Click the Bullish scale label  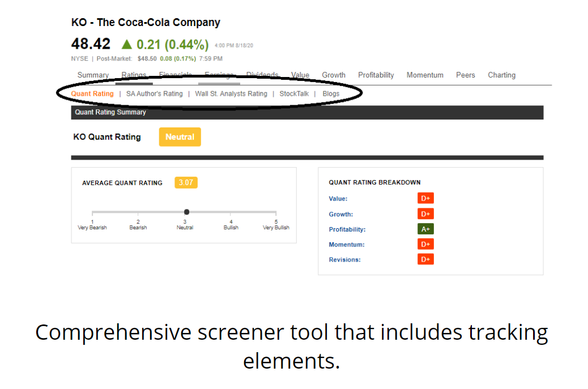point(231,228)
